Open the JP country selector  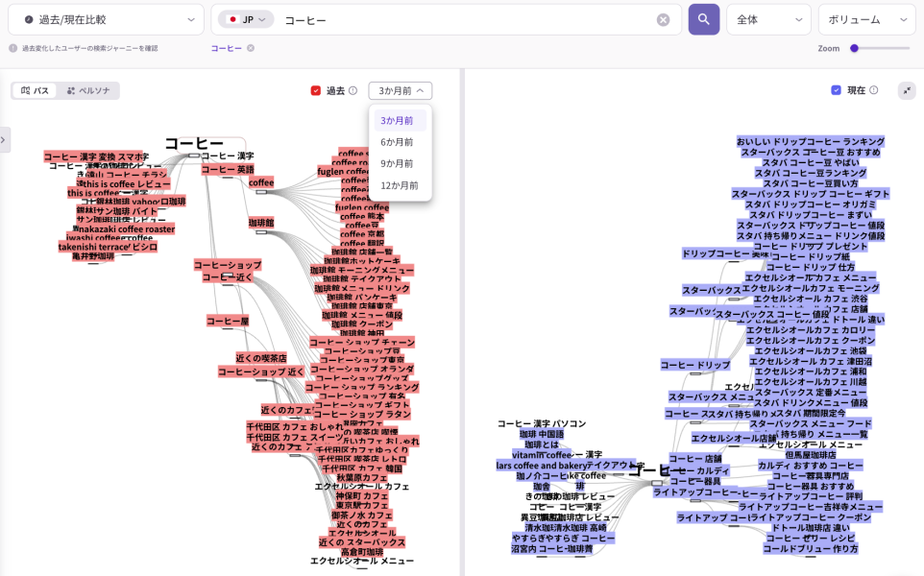point(246,19)
